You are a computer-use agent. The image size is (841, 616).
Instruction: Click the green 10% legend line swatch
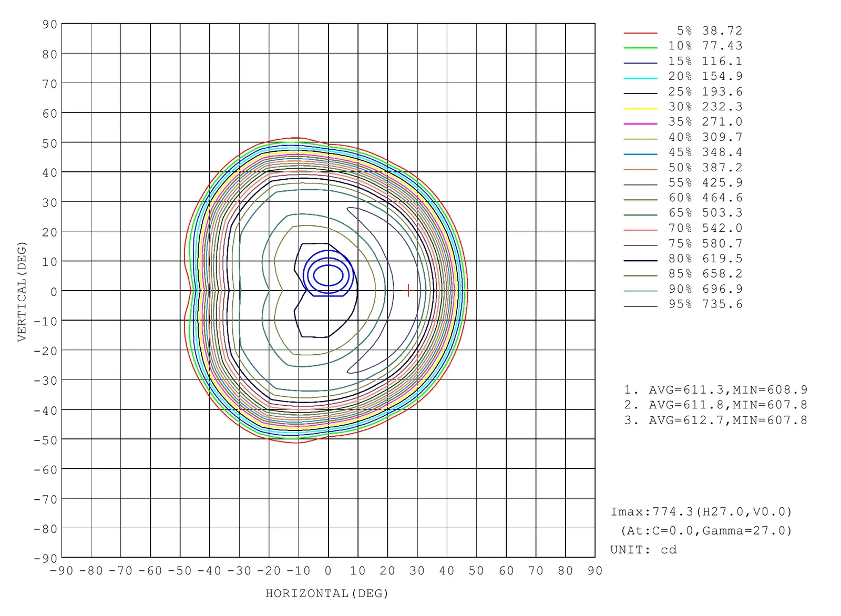tap(640, 48)
